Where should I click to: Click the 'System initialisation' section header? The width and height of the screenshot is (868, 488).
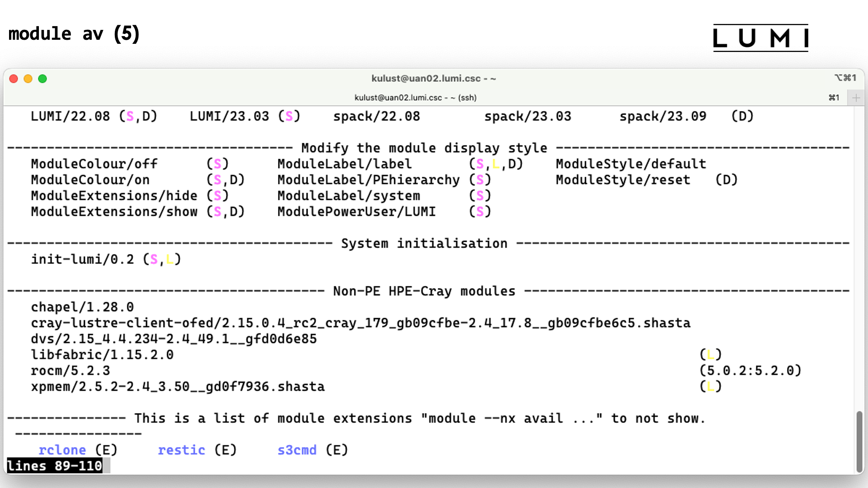coord(424,243)
